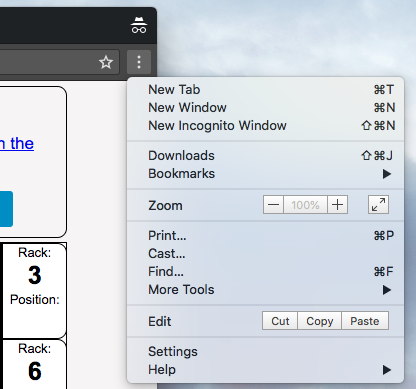This screenshot has width=416, height=389.
Task: Select the Rack 6 card
Action: point(35,364)
